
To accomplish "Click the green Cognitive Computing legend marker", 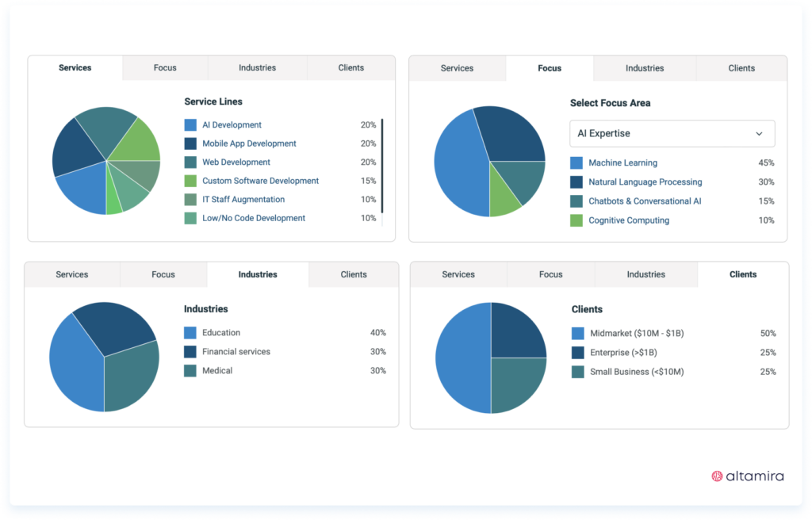I will click(x=576, y=220).
